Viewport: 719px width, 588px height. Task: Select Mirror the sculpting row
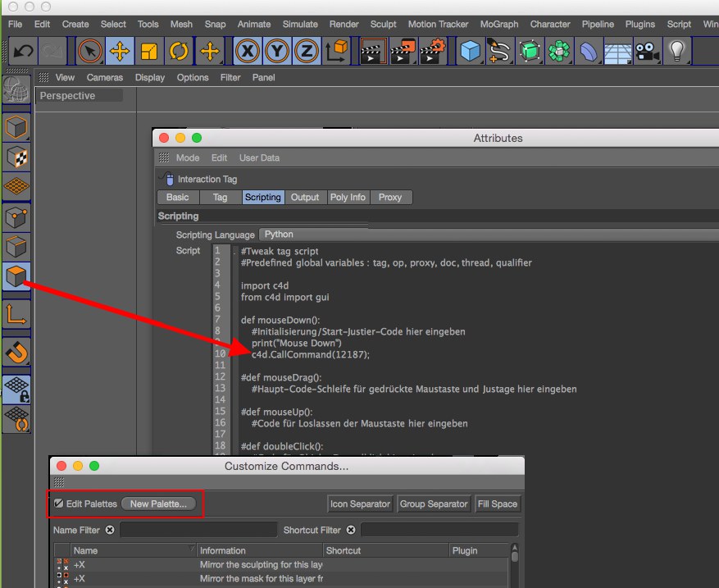(281, 564)
